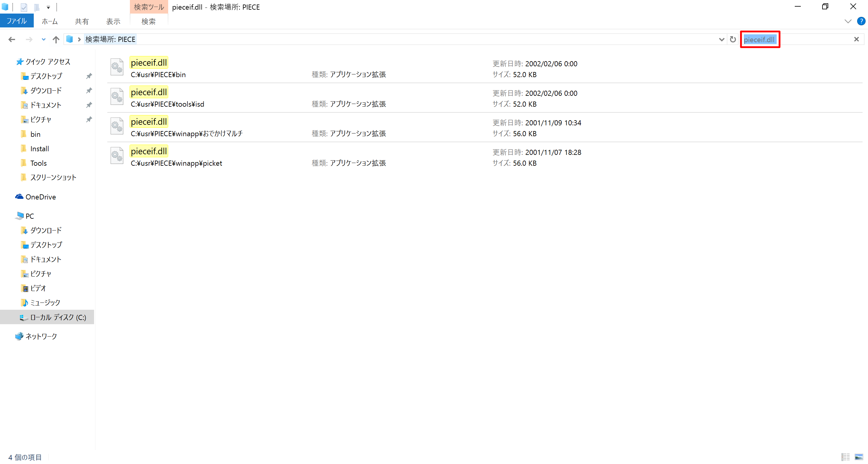The width and height of the screenshot is (868, 464).
Task: Select the 検索 ribbon tab
Action: pyautogui.click(x=149, y=21)
